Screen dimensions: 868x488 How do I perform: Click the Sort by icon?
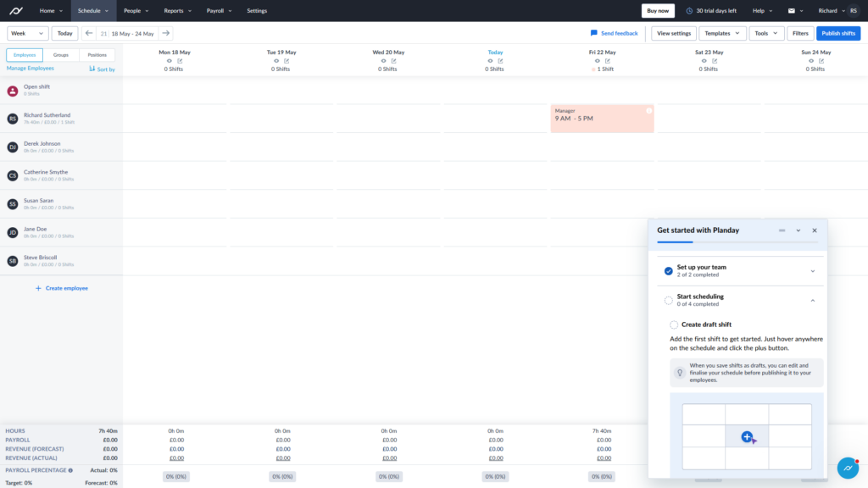(92, 69)
